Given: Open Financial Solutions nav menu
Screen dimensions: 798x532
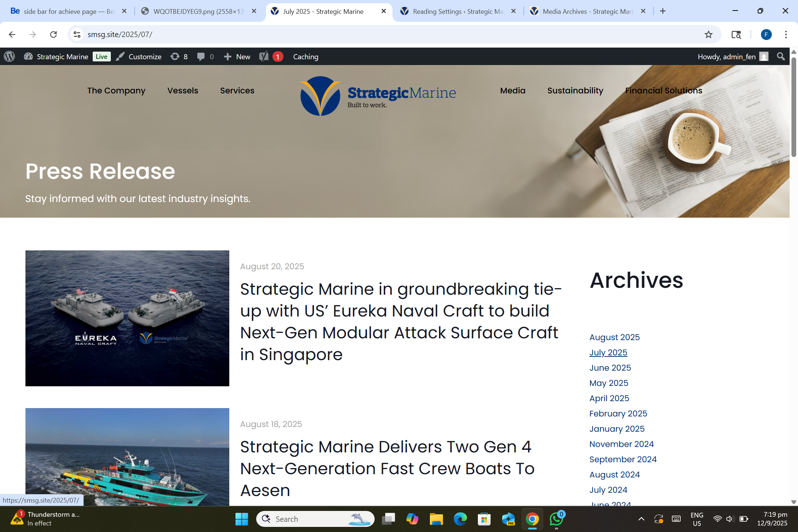Looking at the screenshot, I should pos(664,90).
